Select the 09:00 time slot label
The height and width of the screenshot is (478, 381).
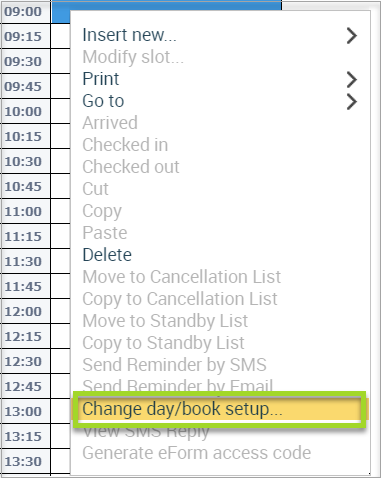point(23,12)
